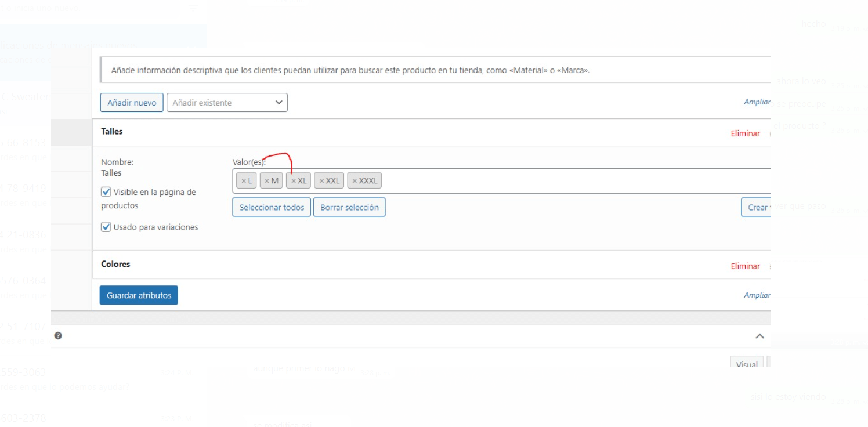
Task: Expand the Colores attribute section
Action: tap(431, 265)
